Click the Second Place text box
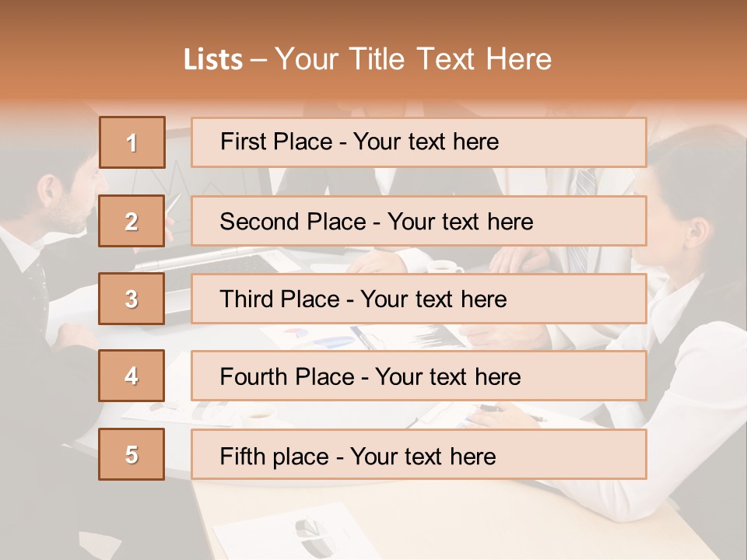This screenshot has width=747, height=560. [418, 221]
